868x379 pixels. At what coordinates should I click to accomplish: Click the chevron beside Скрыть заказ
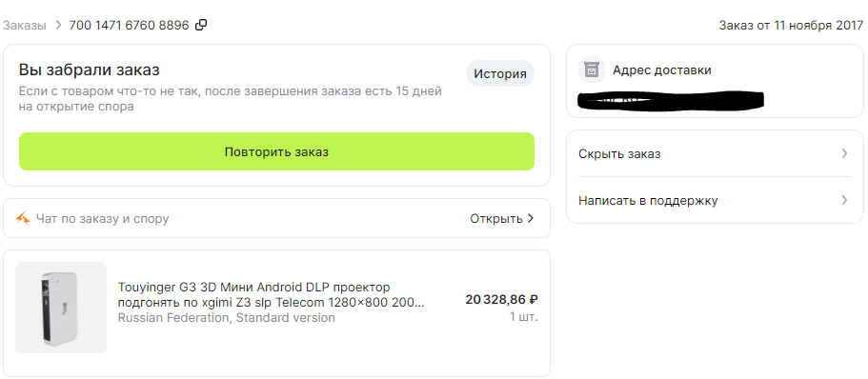click(x=845, y=154)
